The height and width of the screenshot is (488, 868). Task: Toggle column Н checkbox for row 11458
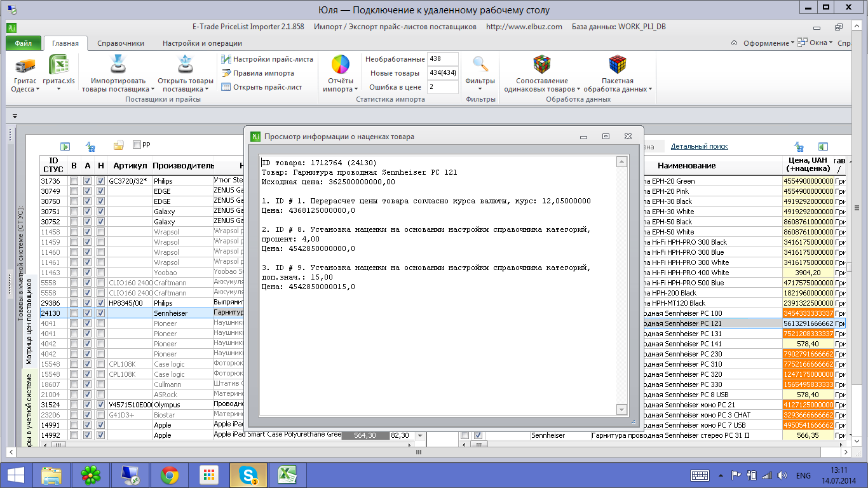(101, 232)
